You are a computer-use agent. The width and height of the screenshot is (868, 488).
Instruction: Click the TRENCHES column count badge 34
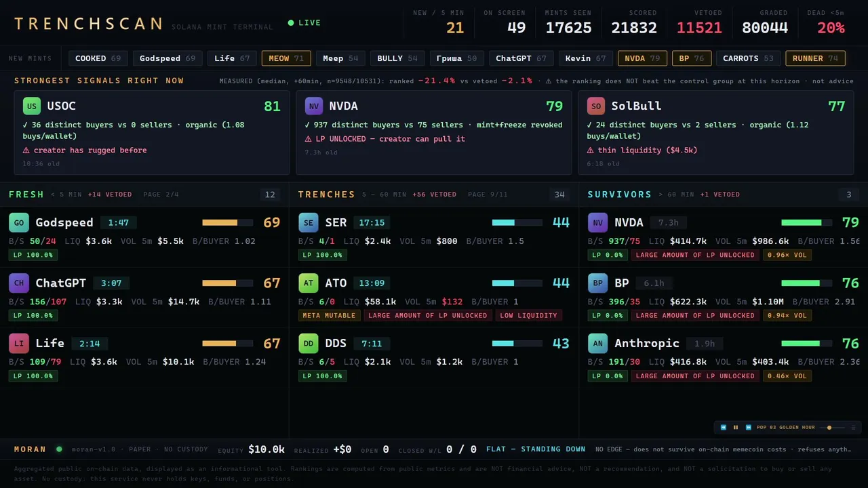tap(559, 195)
